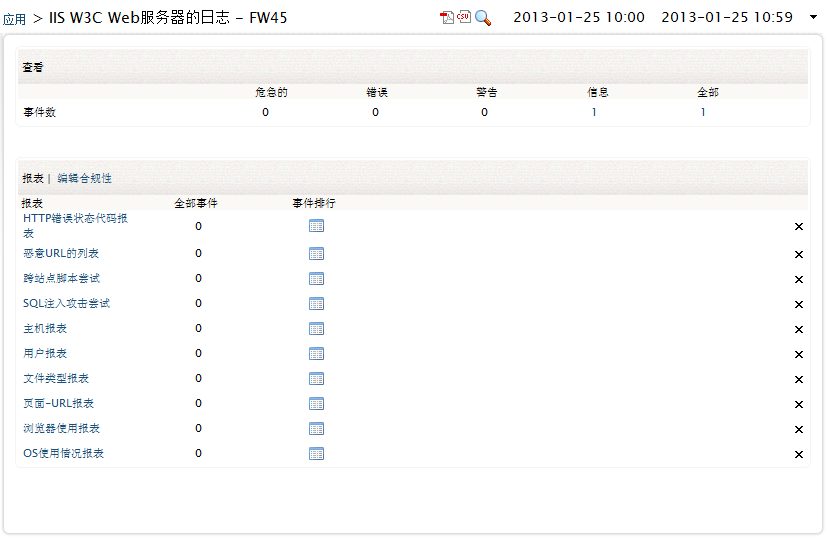Show event ranking table for 跨站点脚本尝试

(316, 278)
